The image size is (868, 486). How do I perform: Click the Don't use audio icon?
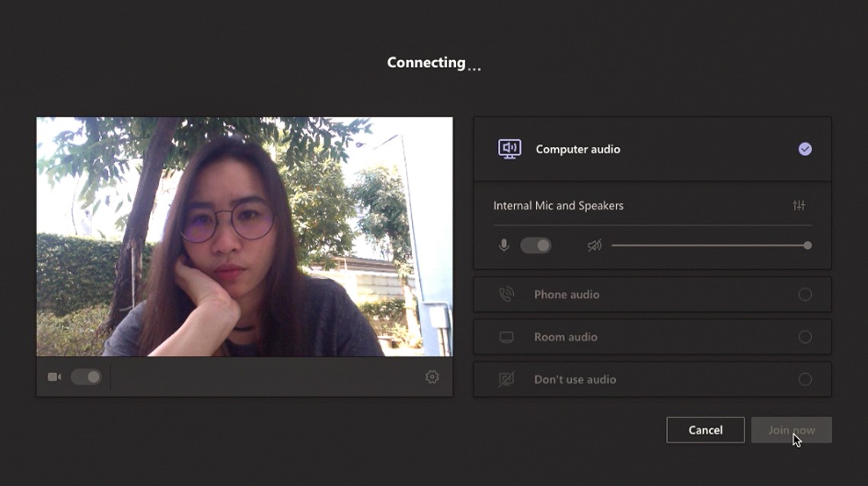pos(506,379)
